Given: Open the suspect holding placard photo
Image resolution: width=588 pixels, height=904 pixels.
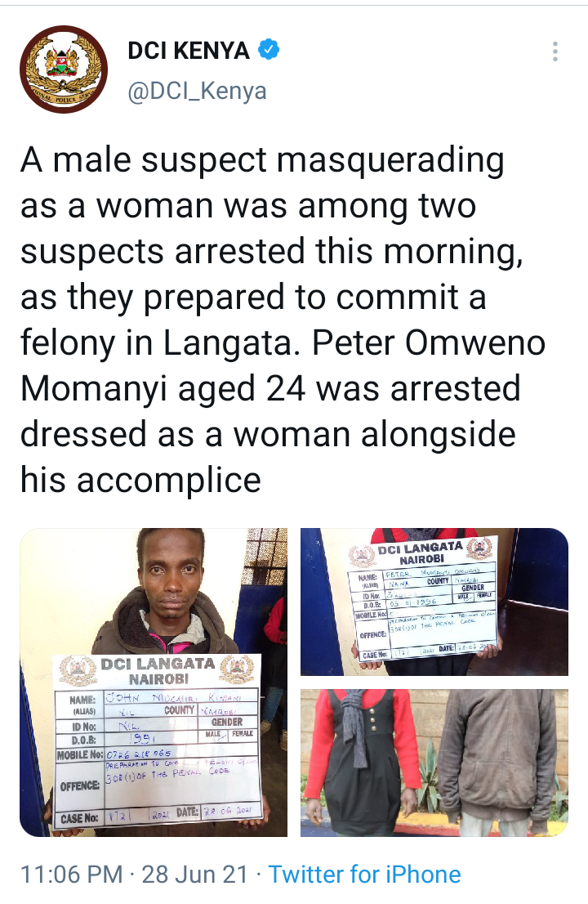Looking at the screenshot, I should [x=154, y=682].
